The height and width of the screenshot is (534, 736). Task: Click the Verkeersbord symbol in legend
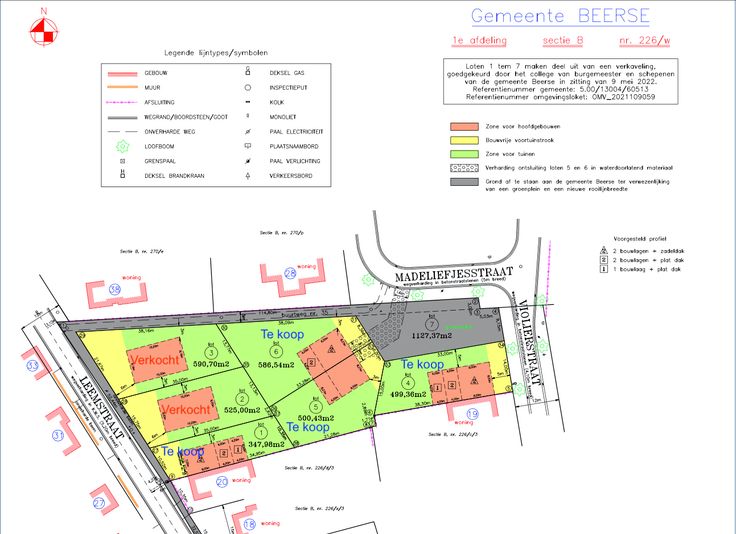pos(246,175)
